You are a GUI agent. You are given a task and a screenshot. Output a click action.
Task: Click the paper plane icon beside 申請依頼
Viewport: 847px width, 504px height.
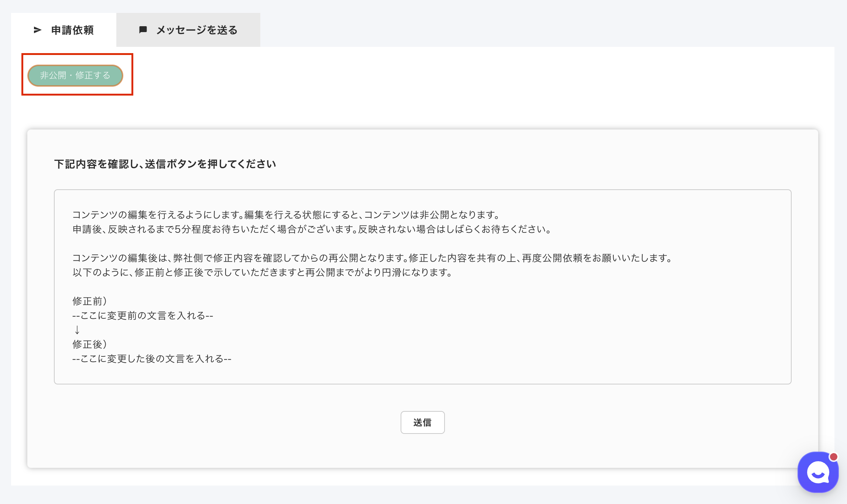[x=37, y=30]
